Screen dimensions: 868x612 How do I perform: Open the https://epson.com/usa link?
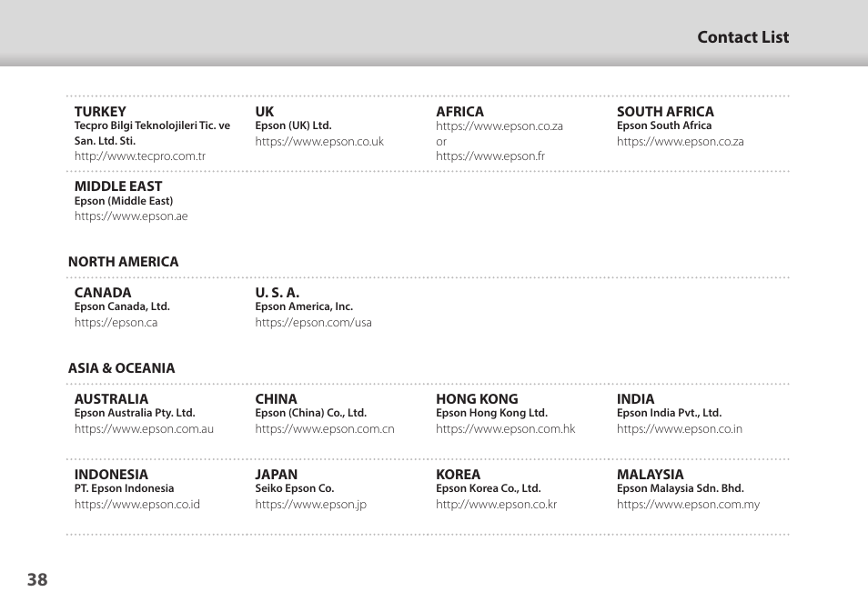click(313, 323)
